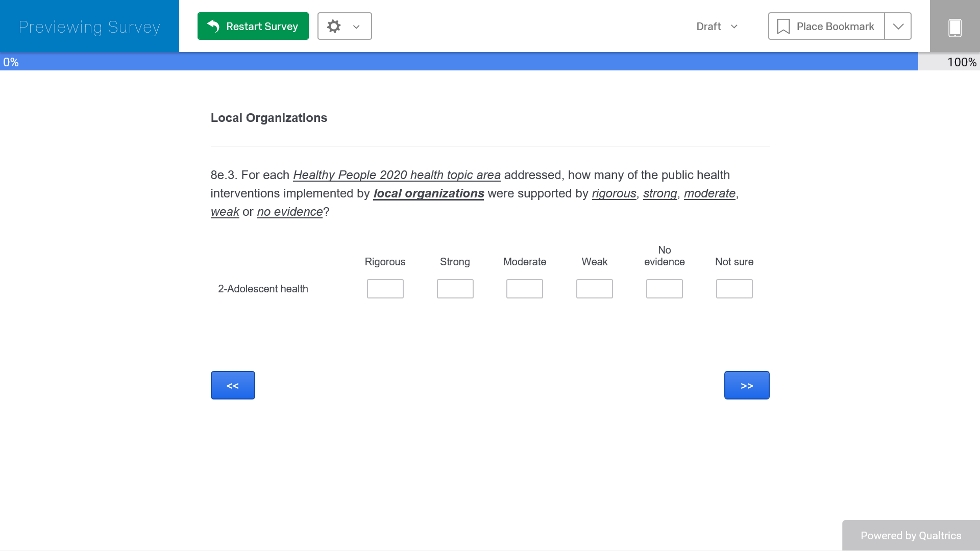Click the Not sure input box

tap(734, 289)
